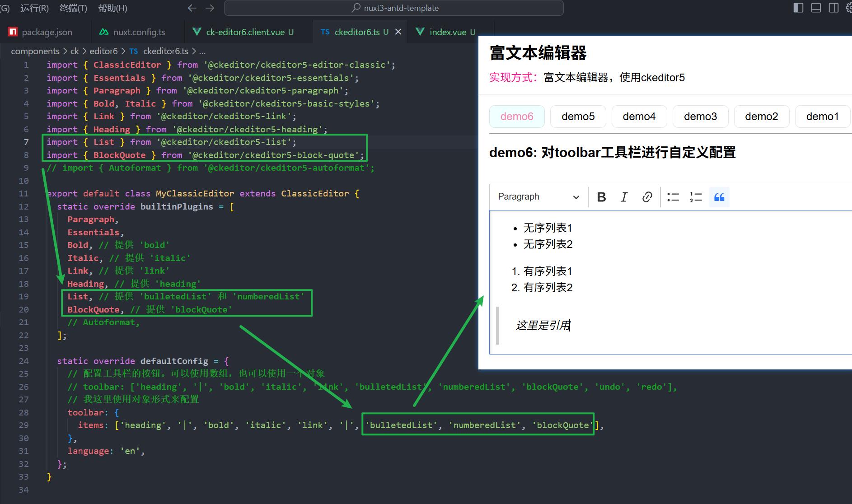Click the language: 'en' line in code
Screen dimensions: 852x504
pos(106,451)
